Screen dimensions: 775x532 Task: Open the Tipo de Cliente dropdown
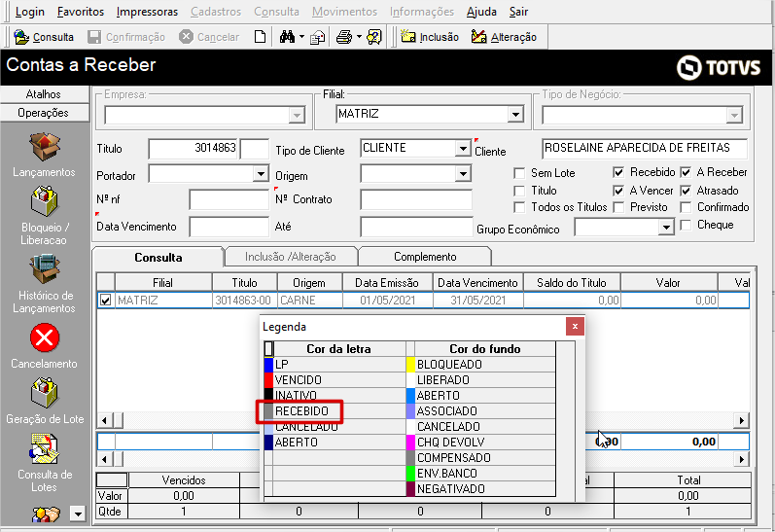tap(463, 148)
